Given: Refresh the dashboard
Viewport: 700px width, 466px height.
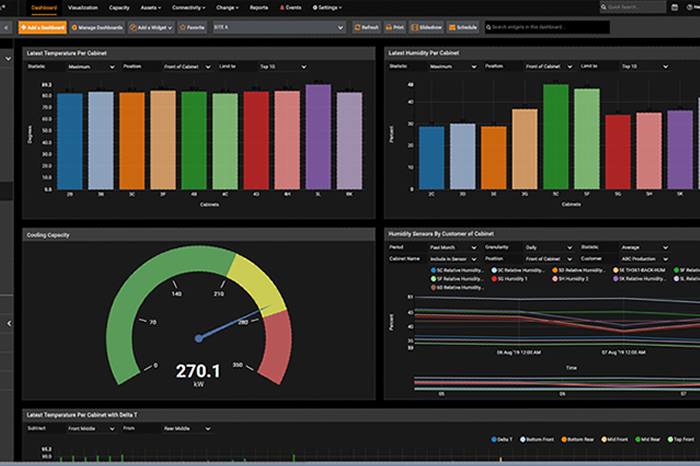Looking at the screenshot, I should coord(367,28).
